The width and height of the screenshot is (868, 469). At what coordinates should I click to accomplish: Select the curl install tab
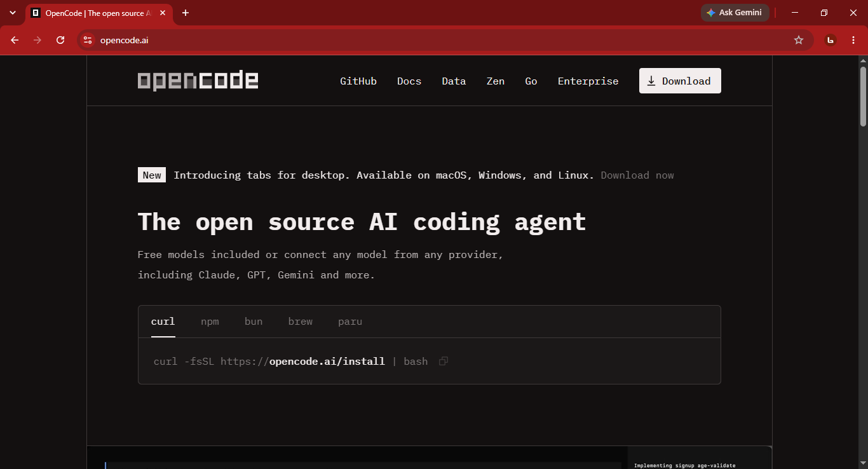click(x=163, y=322)
